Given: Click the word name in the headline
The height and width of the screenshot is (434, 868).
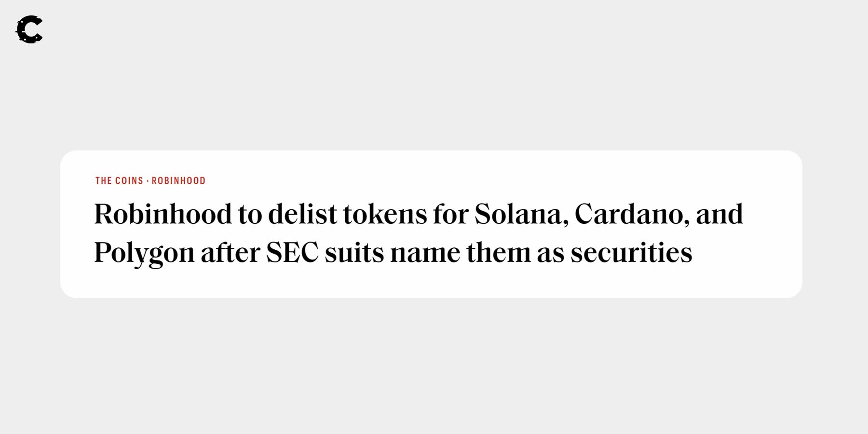Looking at the screenshot, I should pyautogui.click(x=425, y=252).
